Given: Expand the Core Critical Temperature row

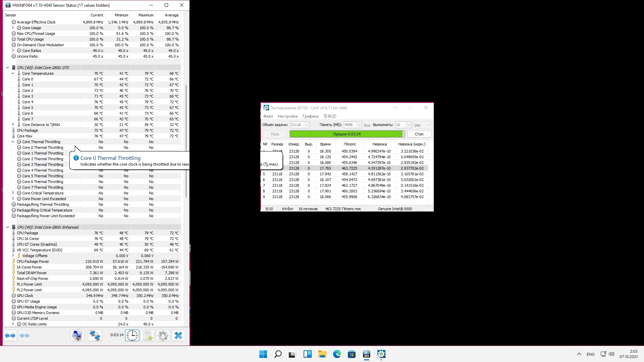Looking at the screenshot, I should (13, 193).
